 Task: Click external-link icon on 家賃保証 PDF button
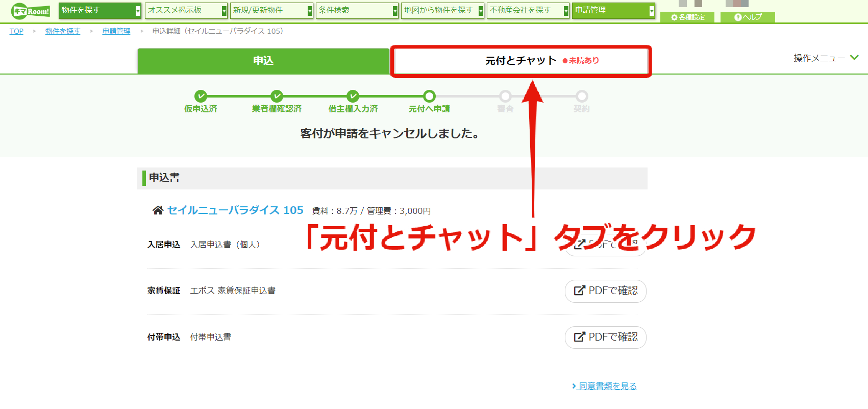[x=579, y=291]
